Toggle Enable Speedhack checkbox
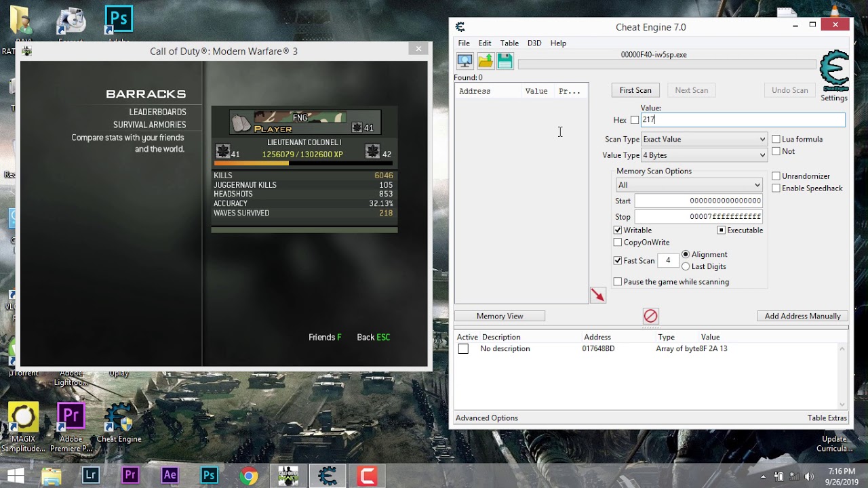Screen dimensions: 868x488 click(776, 188)
